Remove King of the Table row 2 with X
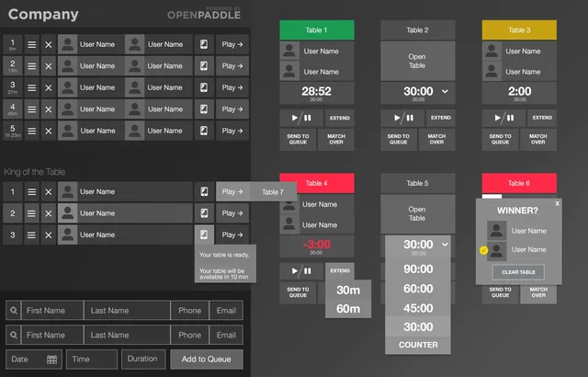This screenshot has height=377, width=588. pyautogui.click(x=49, y=213)
